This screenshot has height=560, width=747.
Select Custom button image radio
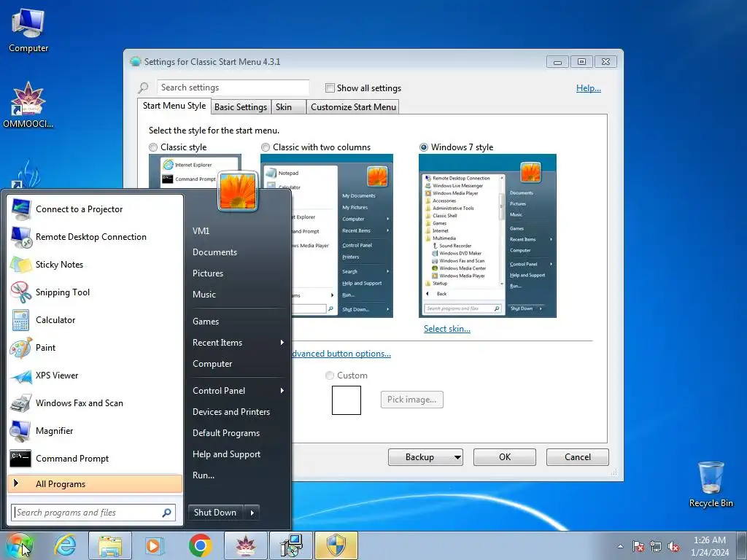click(x=329, y=376)
